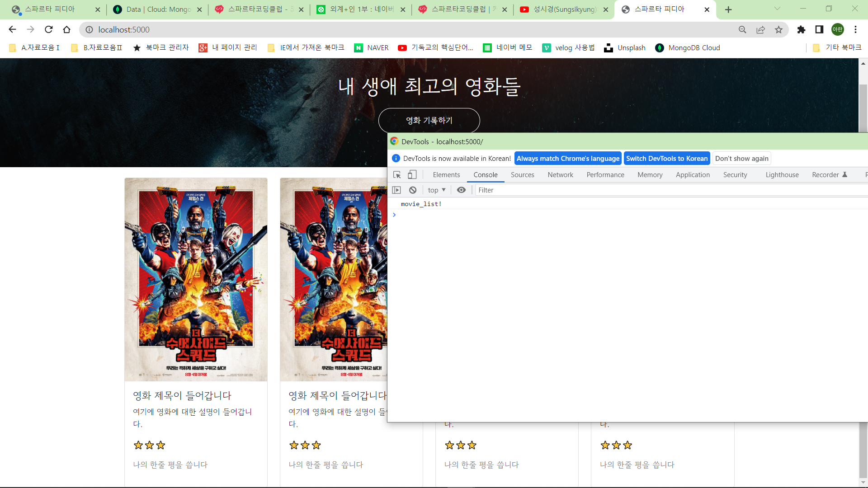Switch to the Network tab
868x488 pixels.
(x=560, y=175)
